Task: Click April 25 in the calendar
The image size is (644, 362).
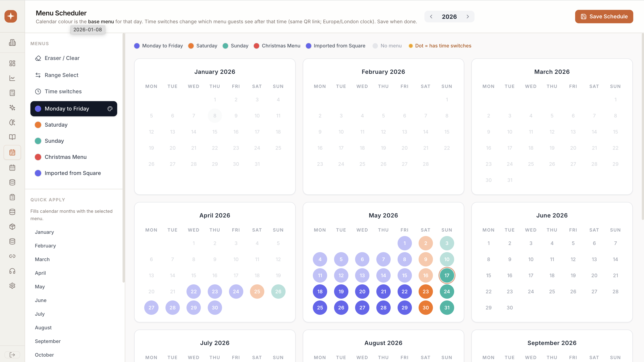Action: (x=257, y=292)
